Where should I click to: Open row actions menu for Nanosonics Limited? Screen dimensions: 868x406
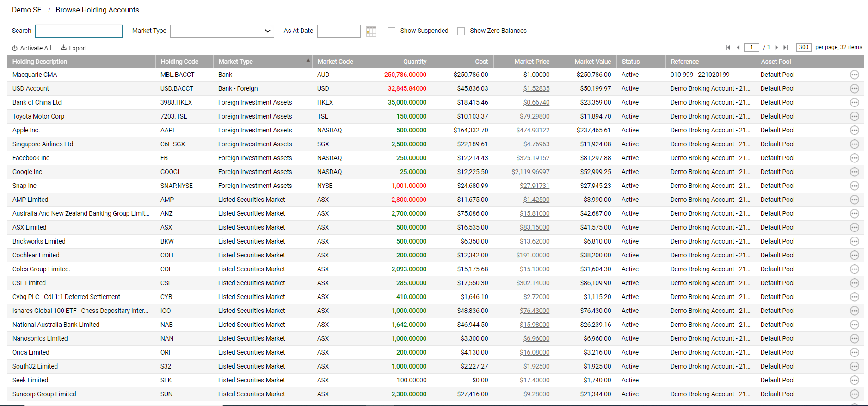(x=854, y=338)
